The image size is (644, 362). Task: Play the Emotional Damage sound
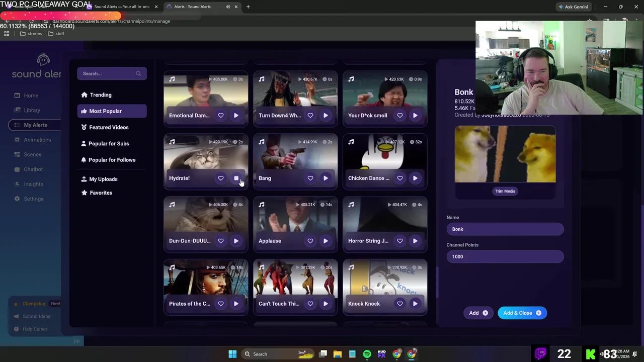pos(236,116)
